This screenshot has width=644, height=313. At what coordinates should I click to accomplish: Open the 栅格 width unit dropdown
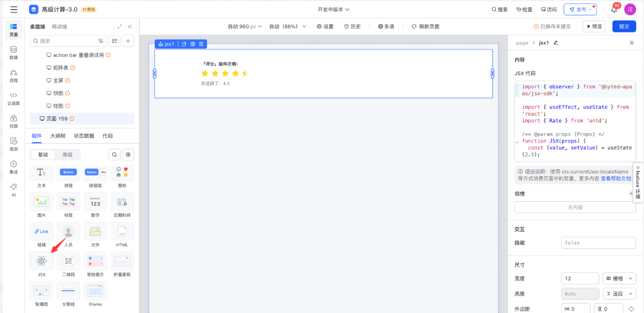click(x=619, y=278)
